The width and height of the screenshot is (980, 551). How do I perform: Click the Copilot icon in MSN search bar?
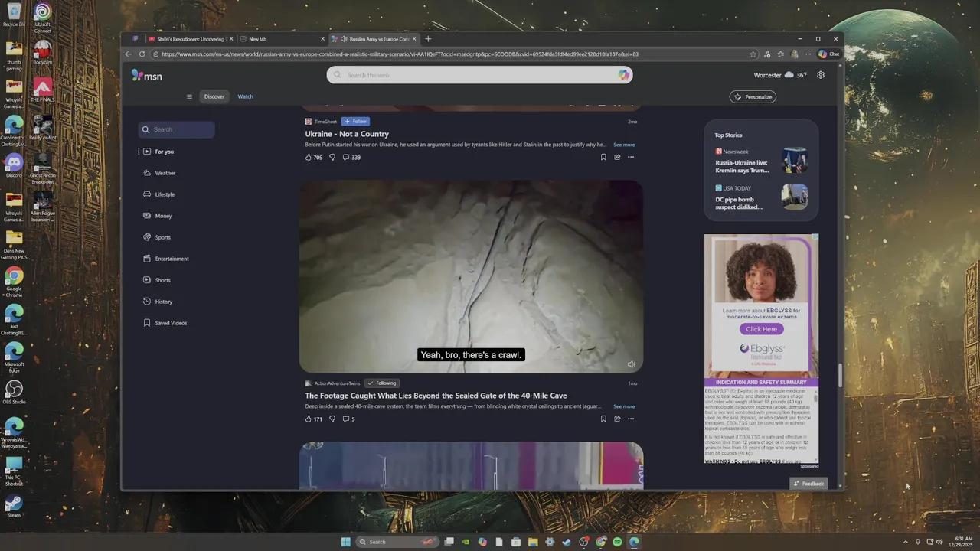[x=624, y=75]
